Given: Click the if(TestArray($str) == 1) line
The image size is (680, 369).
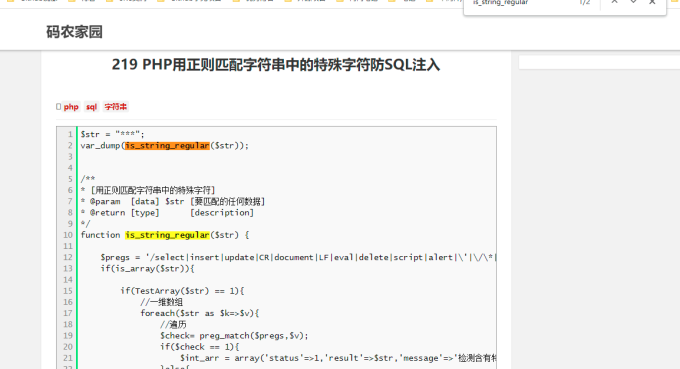Looking at the screenshot, I should (x=182, y=291).
